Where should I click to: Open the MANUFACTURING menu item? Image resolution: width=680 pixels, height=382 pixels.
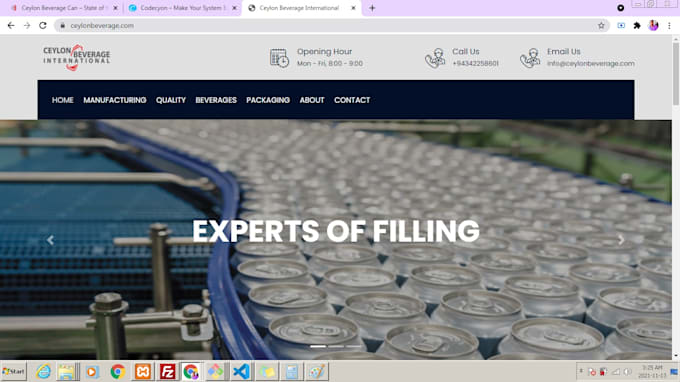[x=114, y=100]
